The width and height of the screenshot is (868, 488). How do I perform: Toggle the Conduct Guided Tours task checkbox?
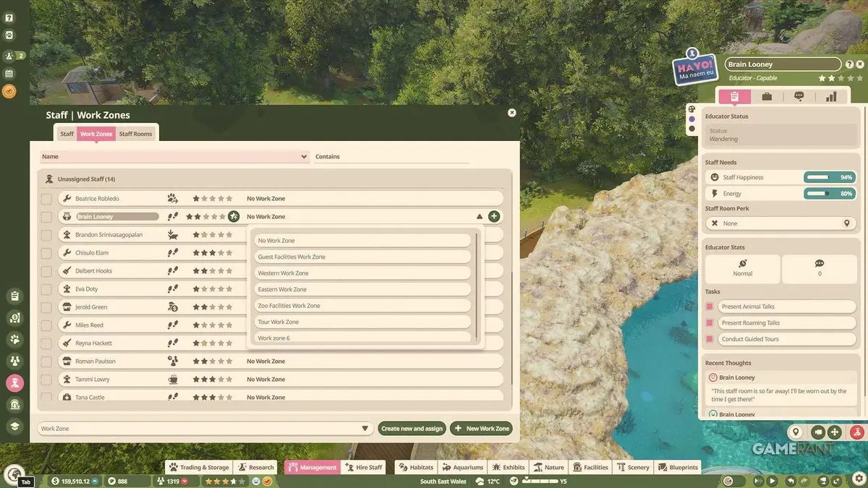710,338
